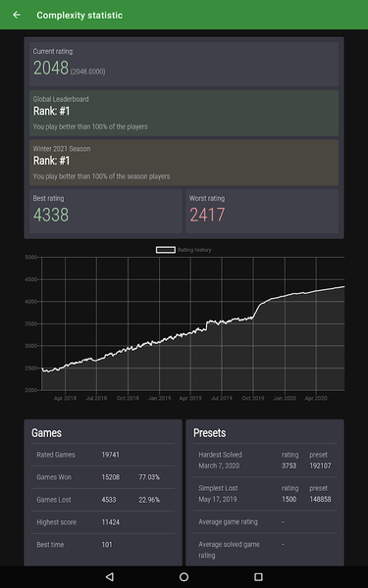Viewport: 368px width, 588px height.
Task: Tap the Games Lost row
Action: [x=103, y=500]
